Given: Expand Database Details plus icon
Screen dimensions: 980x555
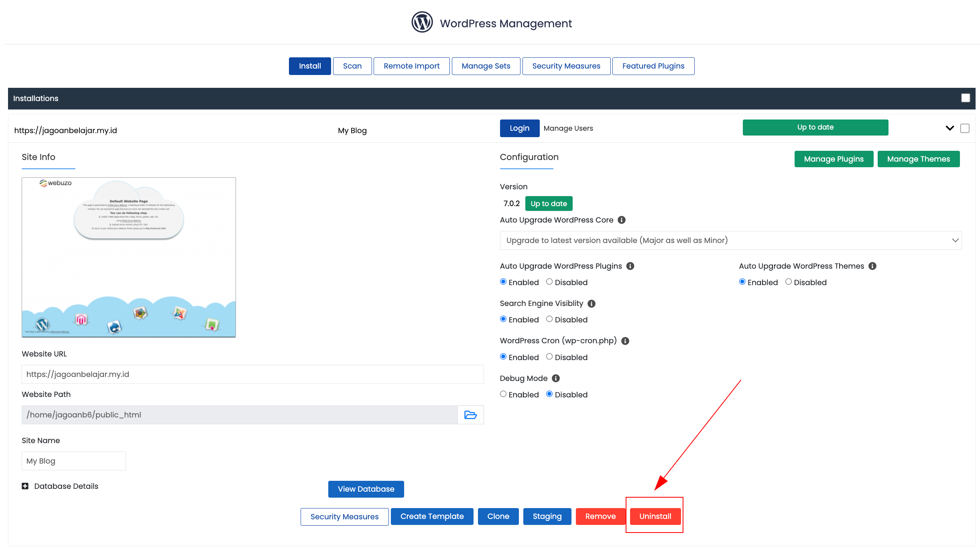Looking at the screenshot, I should tap(25, 486).
